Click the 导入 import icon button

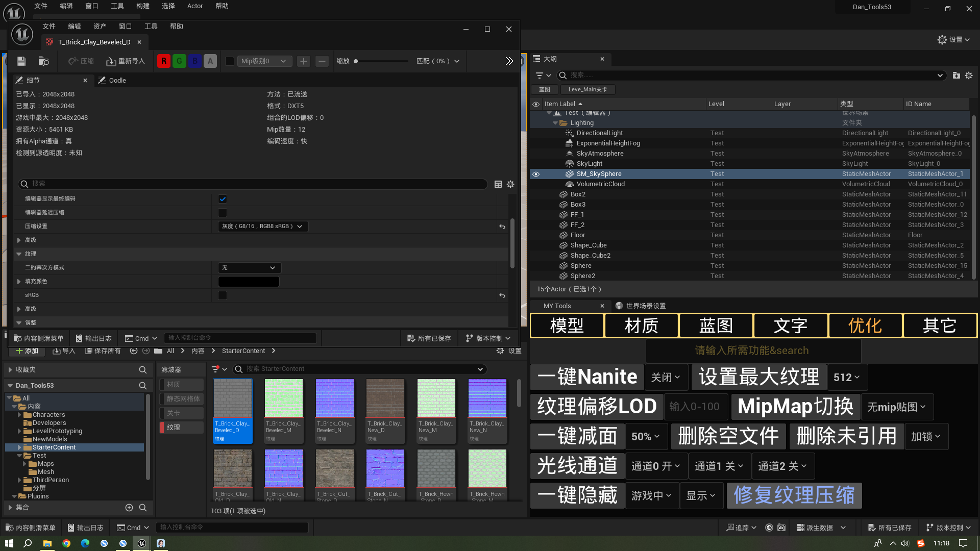[x=64, y=351]
